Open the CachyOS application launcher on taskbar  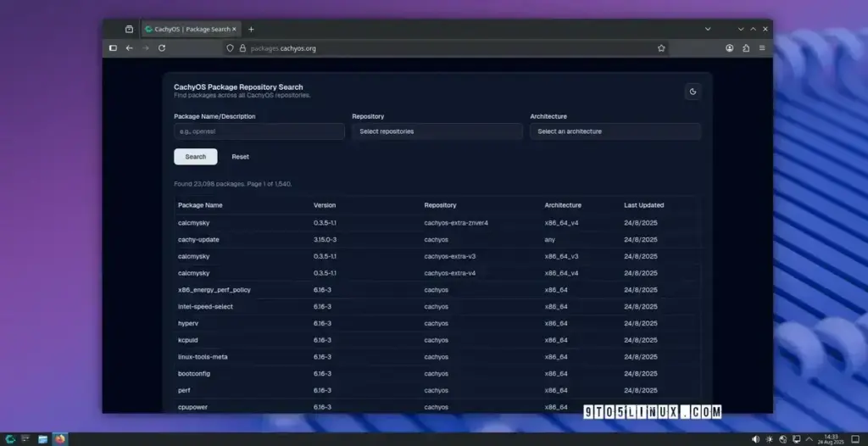click(x=10, y=439)
